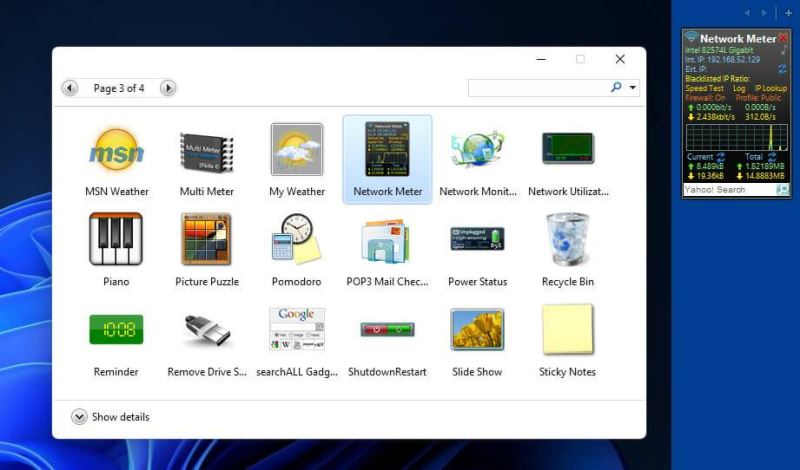
Task: Select the Picture Puzzle gadget
Action: (206, 241)
